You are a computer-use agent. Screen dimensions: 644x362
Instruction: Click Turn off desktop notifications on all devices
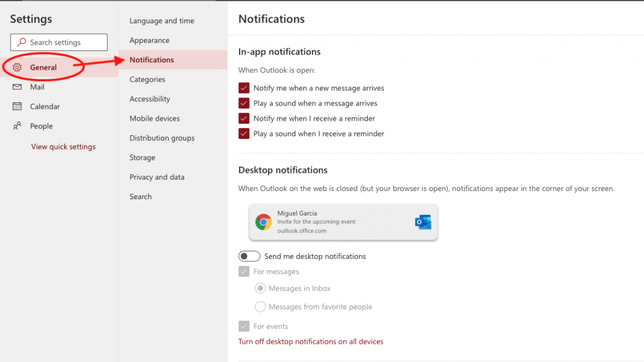311,341
